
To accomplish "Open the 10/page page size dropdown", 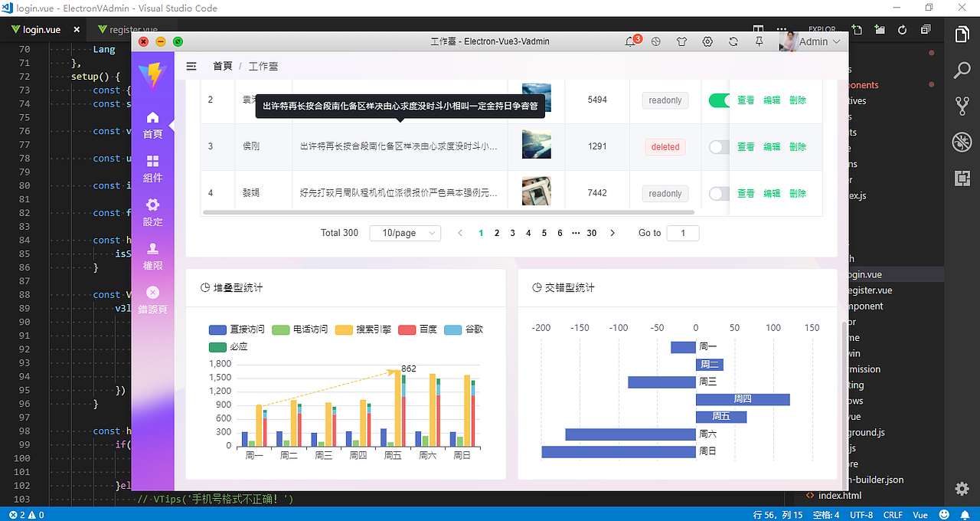I will click(405, 233).
